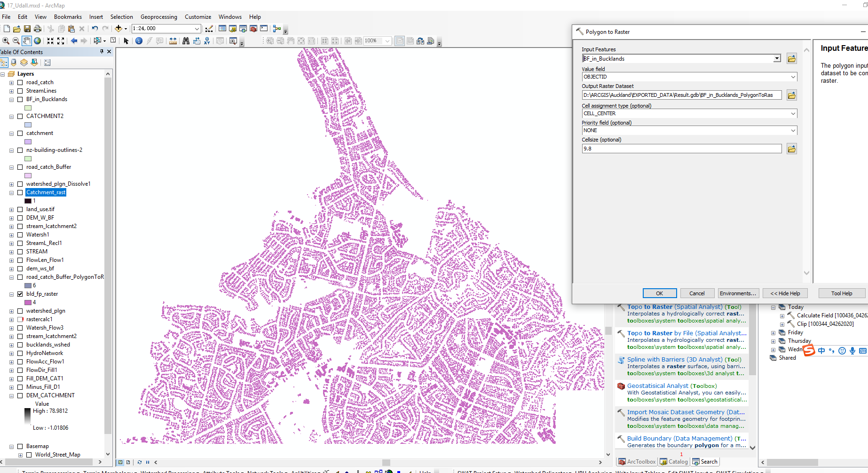Screen dimensions: 868x473
Task: Click the Print icon in the toolbar
Action: (38, 29)
